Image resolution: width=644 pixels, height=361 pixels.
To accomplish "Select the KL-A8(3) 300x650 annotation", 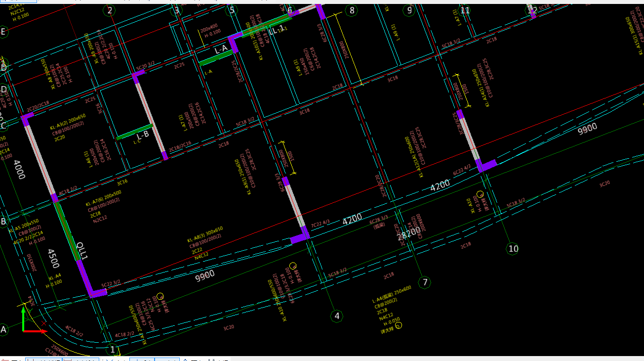I will 205,234.
